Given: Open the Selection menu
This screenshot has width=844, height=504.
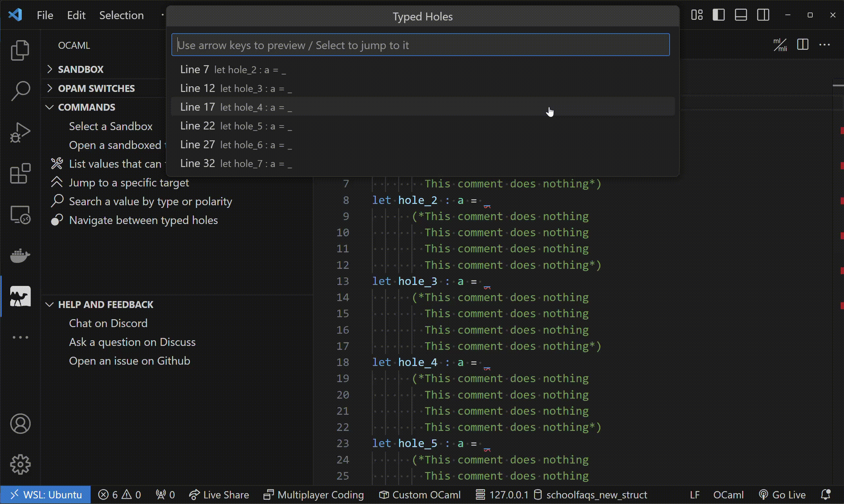Looking at the screenshot, I should pyautogui.click(x=121, y=15).
